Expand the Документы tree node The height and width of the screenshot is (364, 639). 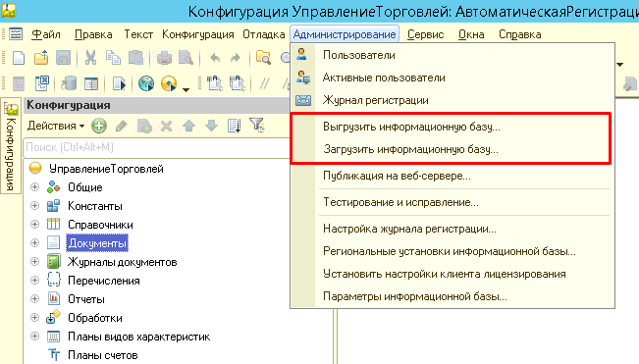click(35, 242)
